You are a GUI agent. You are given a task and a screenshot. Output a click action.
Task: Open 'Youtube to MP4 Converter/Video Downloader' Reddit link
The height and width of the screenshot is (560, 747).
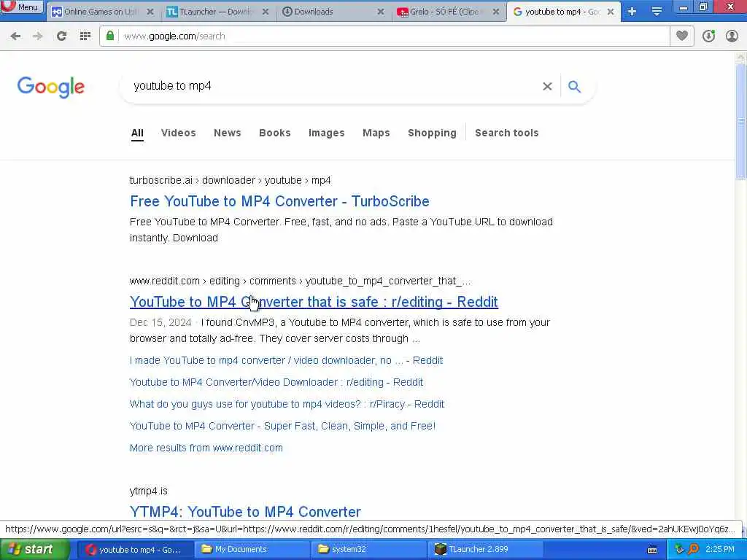pos(276,382)
